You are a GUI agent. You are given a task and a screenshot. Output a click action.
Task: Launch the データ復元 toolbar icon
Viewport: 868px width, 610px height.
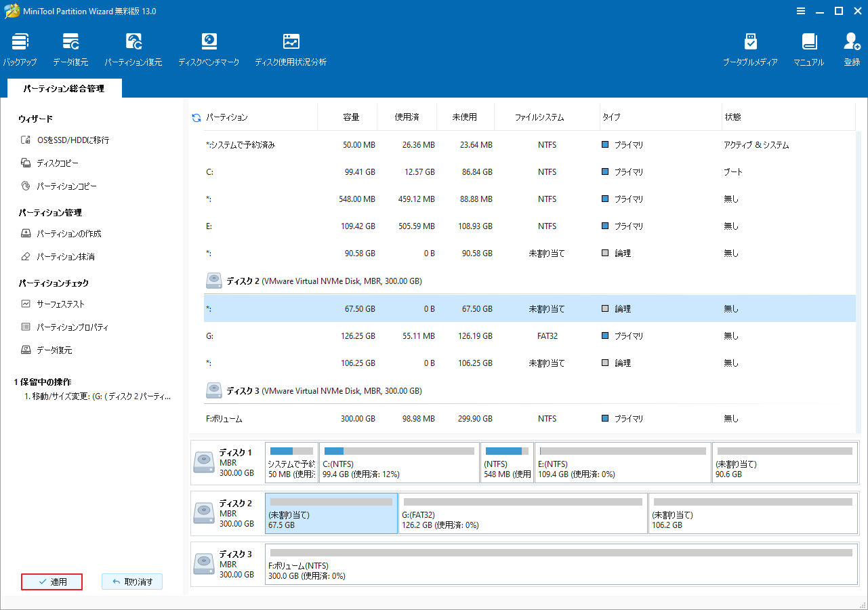click(x=70, y=47)
